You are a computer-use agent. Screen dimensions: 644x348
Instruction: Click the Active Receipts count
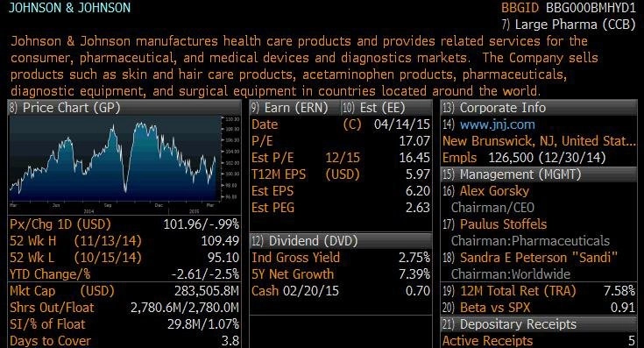(x=631, y=341)
